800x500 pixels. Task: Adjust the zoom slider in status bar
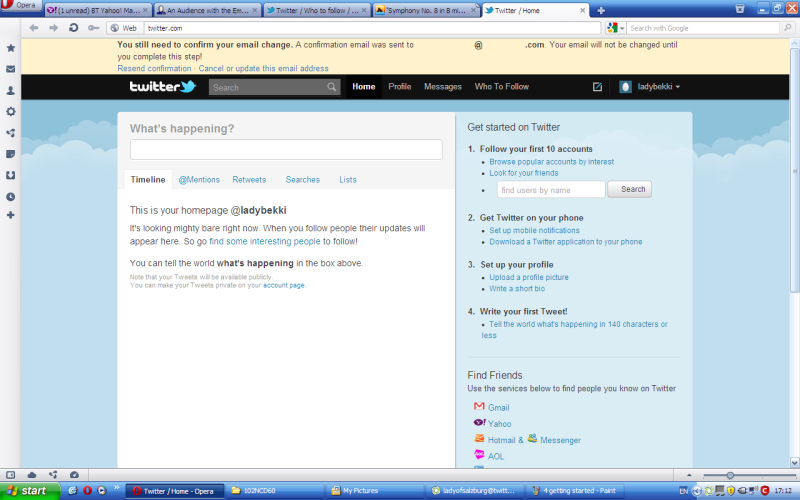point(730,475)
